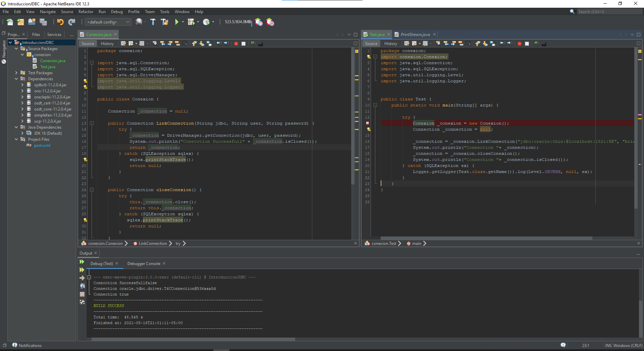Open the Refactor menu

point(86,12)
